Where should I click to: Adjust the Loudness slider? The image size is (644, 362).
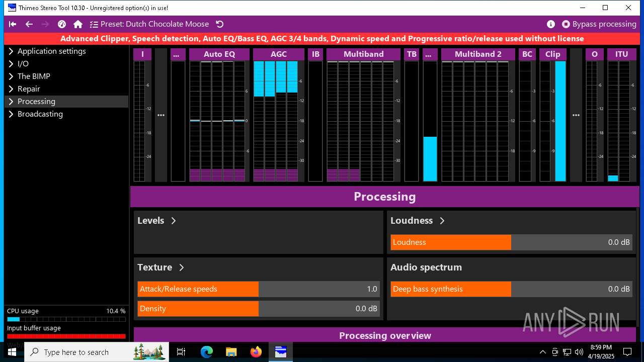(x=511, y=242)
